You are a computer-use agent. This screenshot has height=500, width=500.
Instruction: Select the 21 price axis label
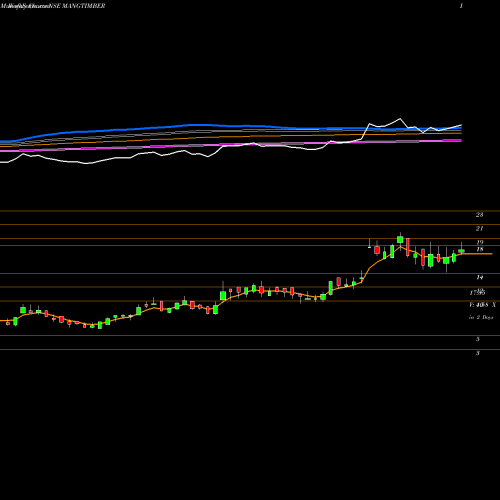pos(479,229)
